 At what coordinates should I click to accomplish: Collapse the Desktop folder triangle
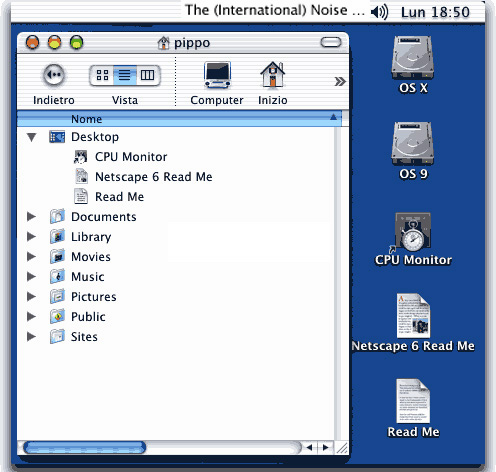(32, 137)
